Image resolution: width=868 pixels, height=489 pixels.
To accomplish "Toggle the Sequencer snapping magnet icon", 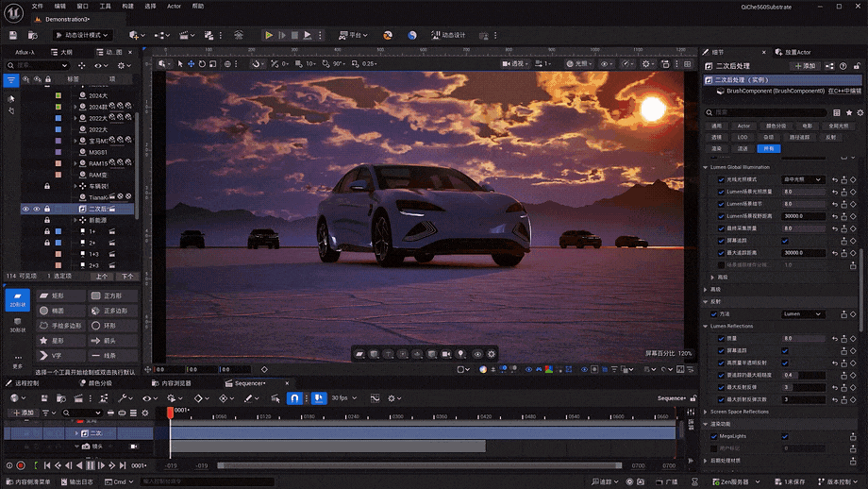I will coord(294,398).
